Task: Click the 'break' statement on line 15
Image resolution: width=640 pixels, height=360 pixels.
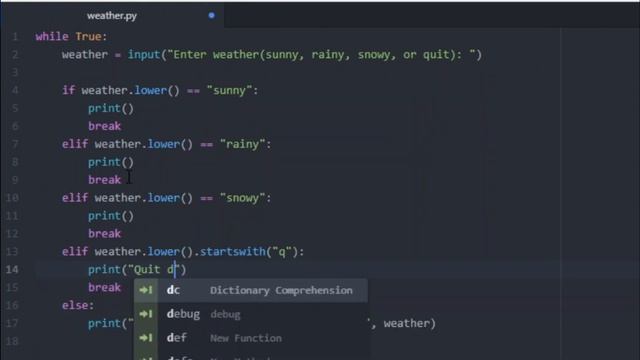Action: pos(104,287)
